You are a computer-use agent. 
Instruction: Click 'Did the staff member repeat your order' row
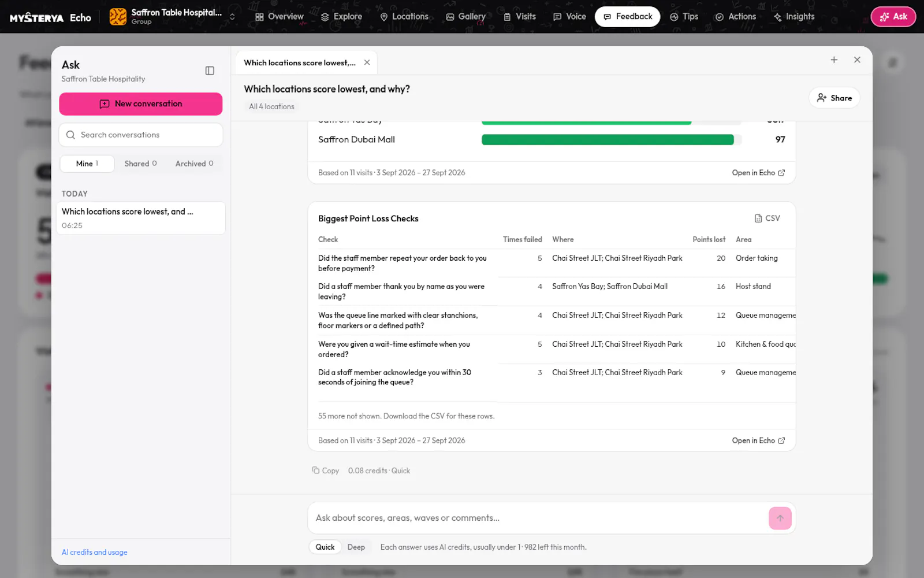pyautogui.click(x=556, y=263)
